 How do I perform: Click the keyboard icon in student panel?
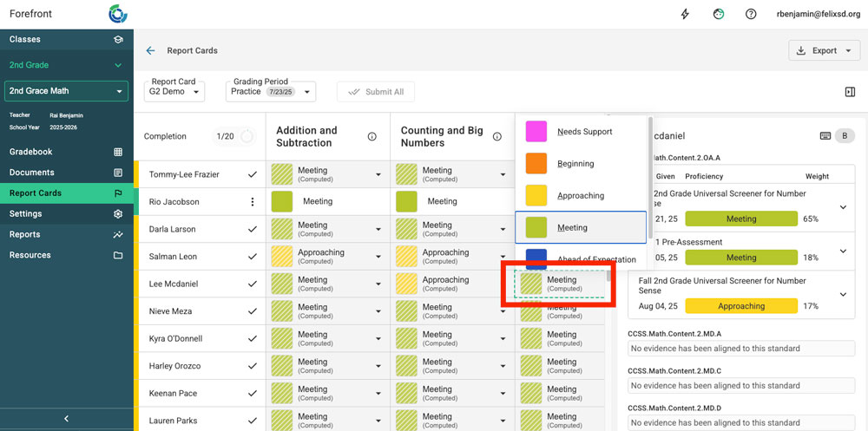825,136
